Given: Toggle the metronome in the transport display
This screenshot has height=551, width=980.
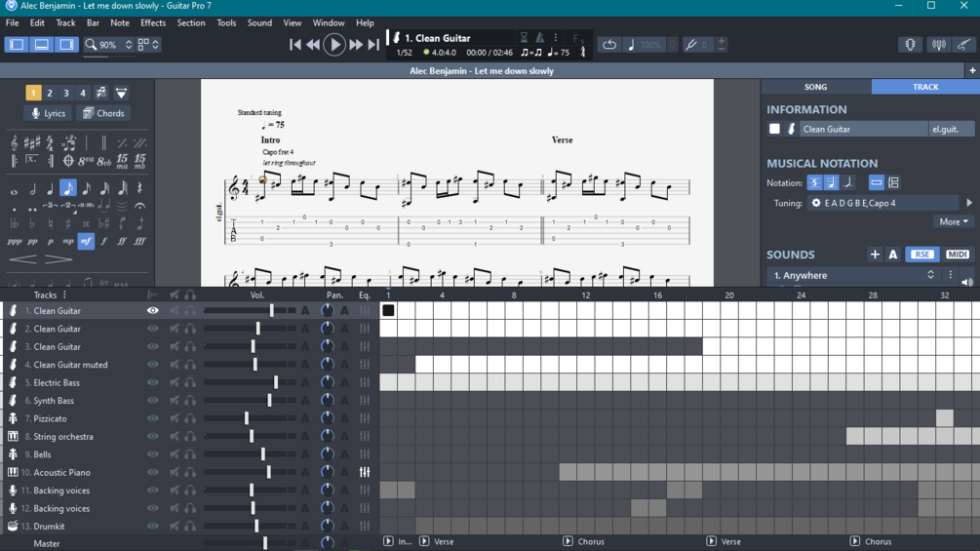Looking at the screenshot, I should [x=539, y=38].
